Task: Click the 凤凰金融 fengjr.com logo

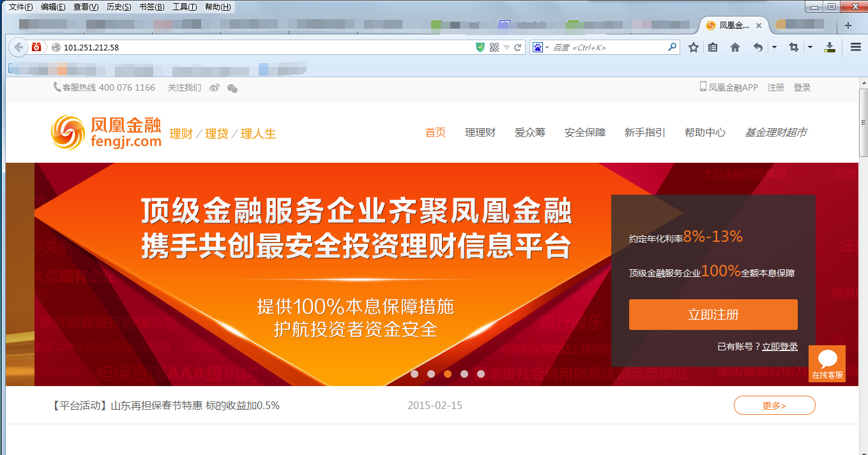Action: click(106, 133)
